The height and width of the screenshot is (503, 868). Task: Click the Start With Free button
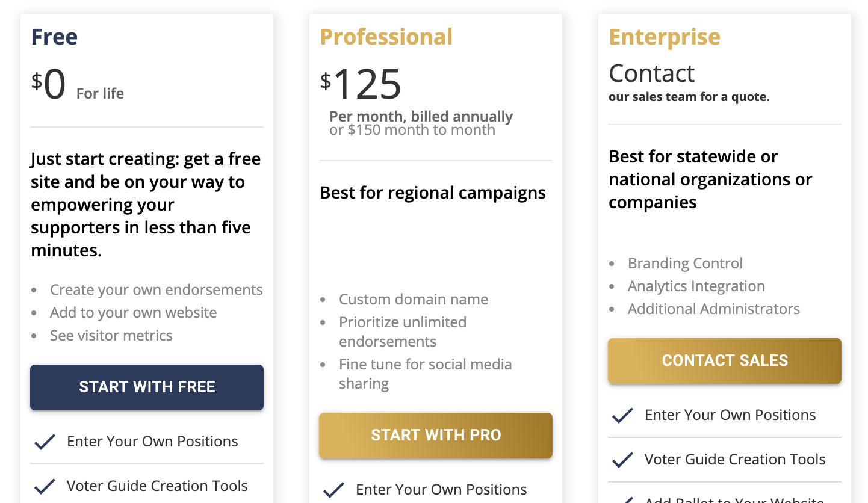pos(146,387)
